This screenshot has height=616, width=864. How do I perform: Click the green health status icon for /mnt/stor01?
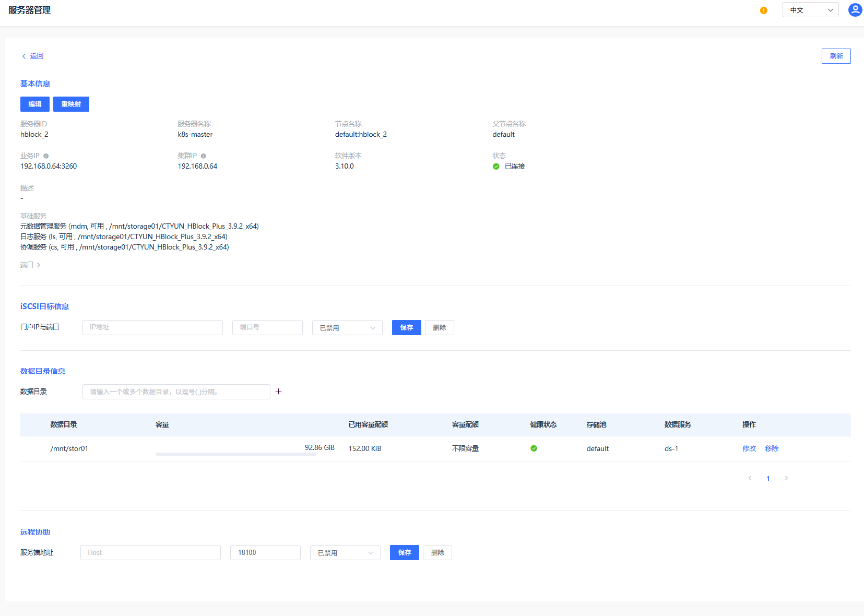(534, 448)
